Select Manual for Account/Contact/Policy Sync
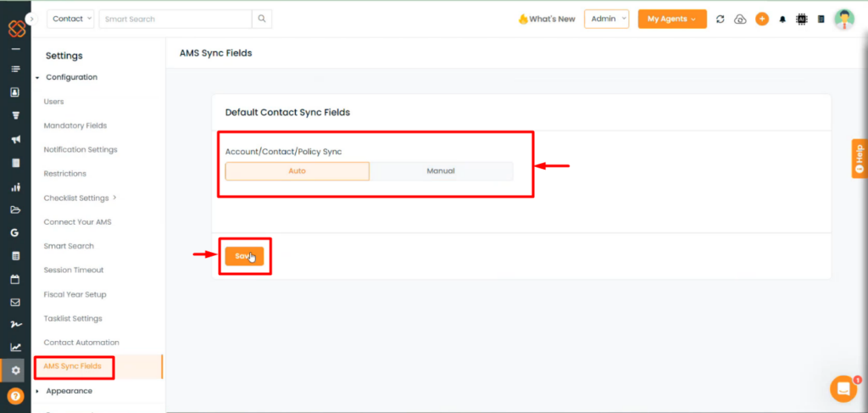The image size is (868, 413). (441, 171)
